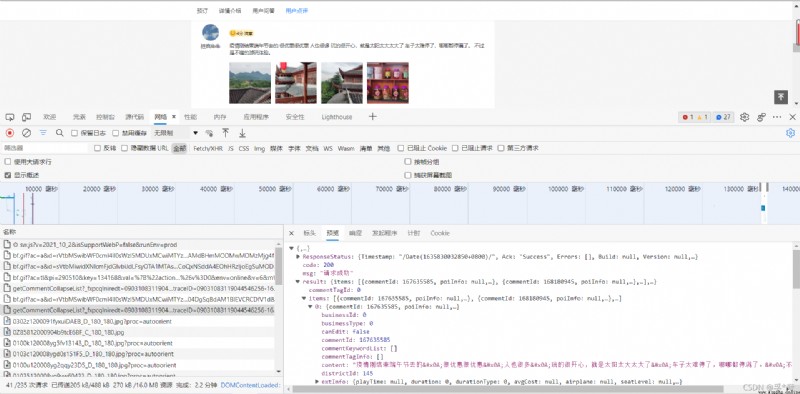Enable the 保留日志 preserve log checkbox

point(74,133)
